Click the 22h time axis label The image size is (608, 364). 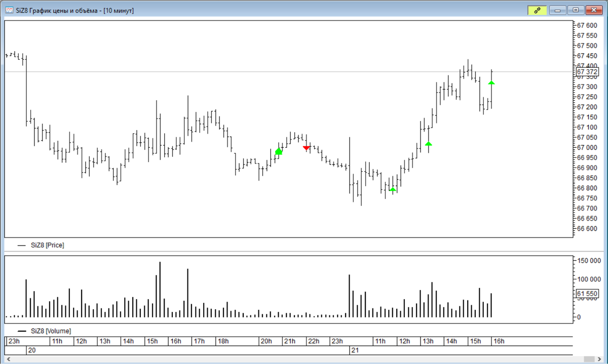pos(314,341)
